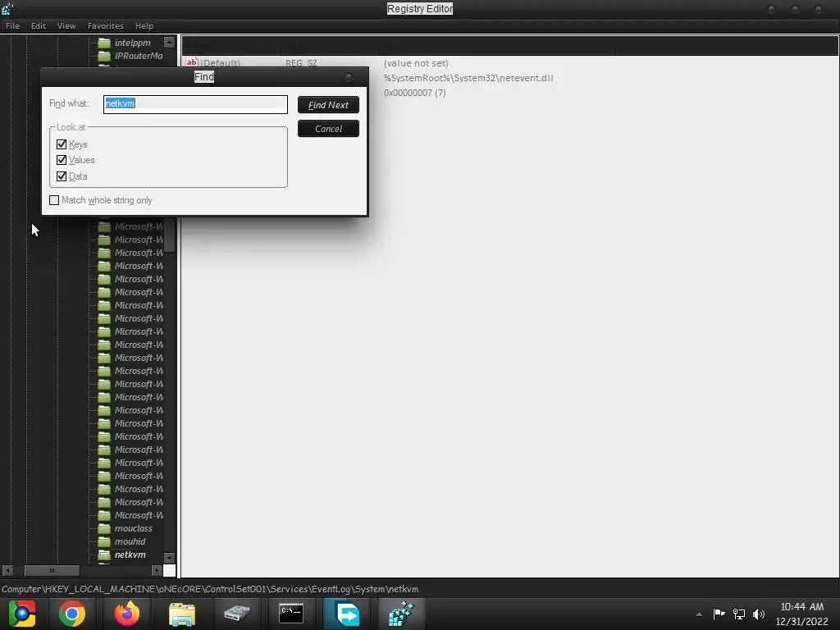
Task: Click the Action Center flag icon
Action: [x=719, y=614]
